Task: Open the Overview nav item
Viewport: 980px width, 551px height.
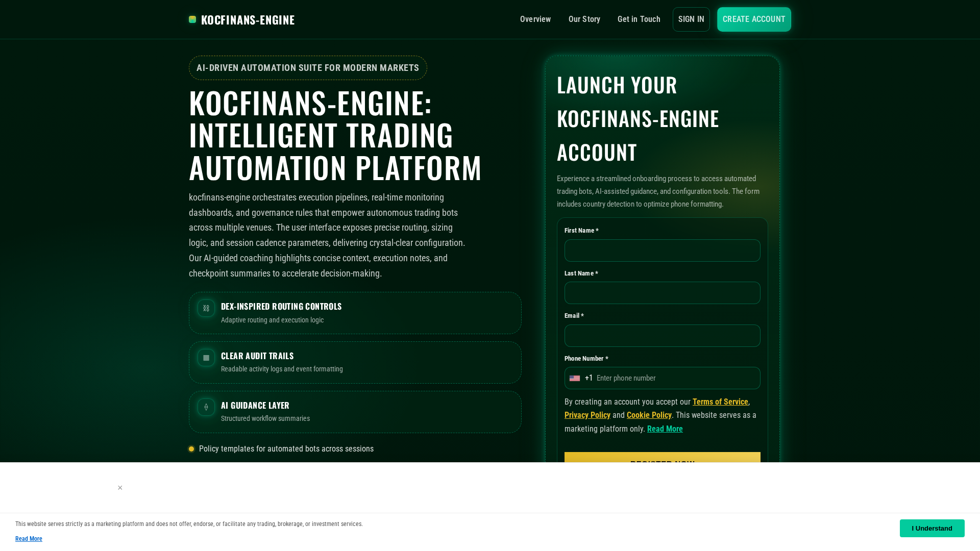Action: pyautogui.click(x=535, y=19)
